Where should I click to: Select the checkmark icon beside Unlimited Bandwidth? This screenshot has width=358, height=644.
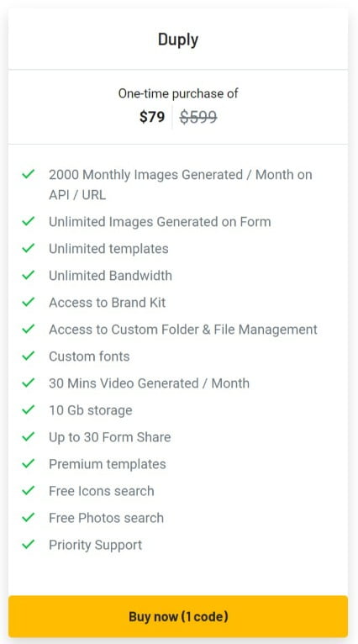click(28, 275)
